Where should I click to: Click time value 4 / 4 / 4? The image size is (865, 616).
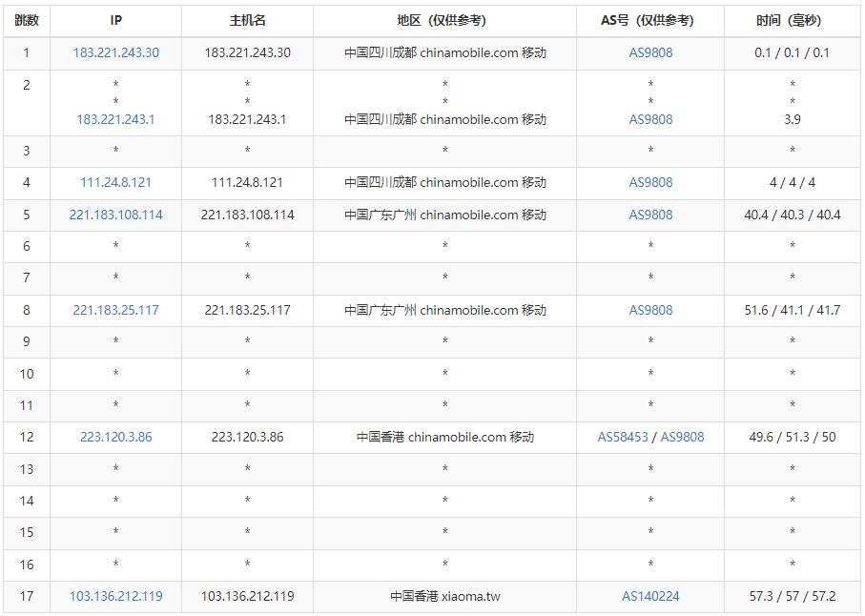[x=793, y=182]
